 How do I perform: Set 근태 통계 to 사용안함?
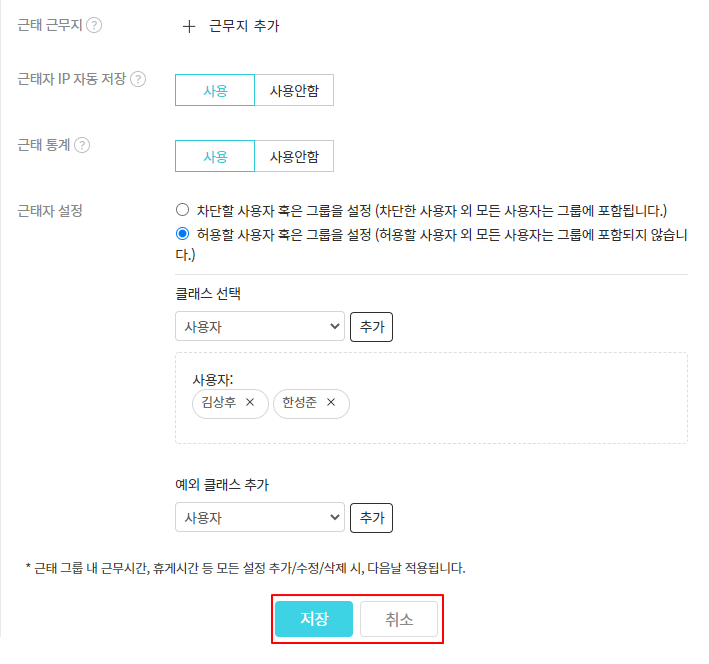point(294,157)
